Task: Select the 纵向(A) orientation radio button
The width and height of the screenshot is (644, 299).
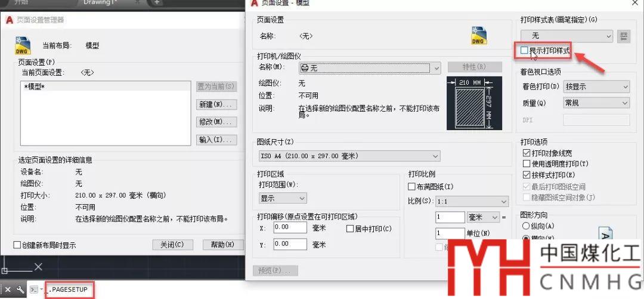Action: 526,226
